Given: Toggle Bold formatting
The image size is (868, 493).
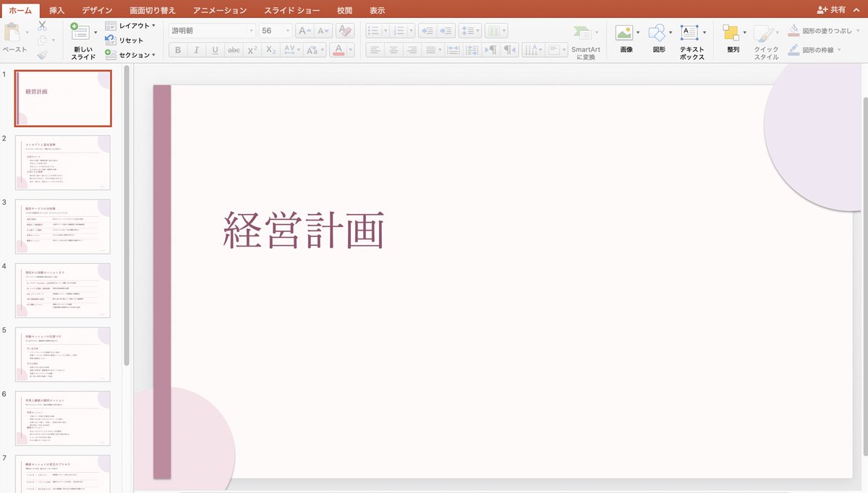Looking at the screenshot, I should click(177, 50).
